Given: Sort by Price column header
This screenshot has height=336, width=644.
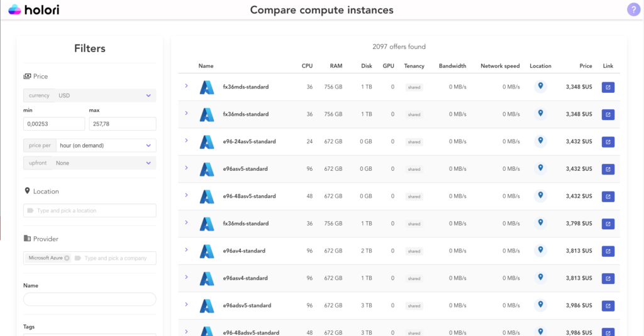Looking at the screenshot, I should 586,66.
